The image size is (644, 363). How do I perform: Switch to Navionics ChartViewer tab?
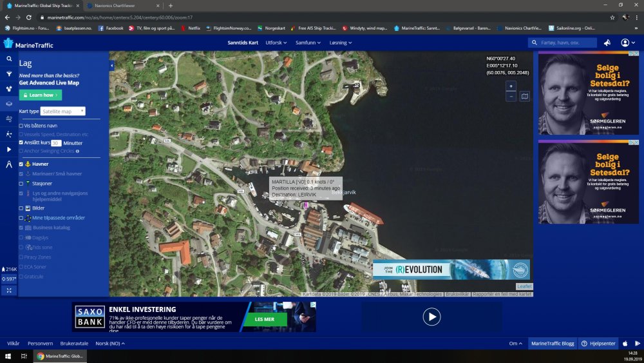coord(122,6)
